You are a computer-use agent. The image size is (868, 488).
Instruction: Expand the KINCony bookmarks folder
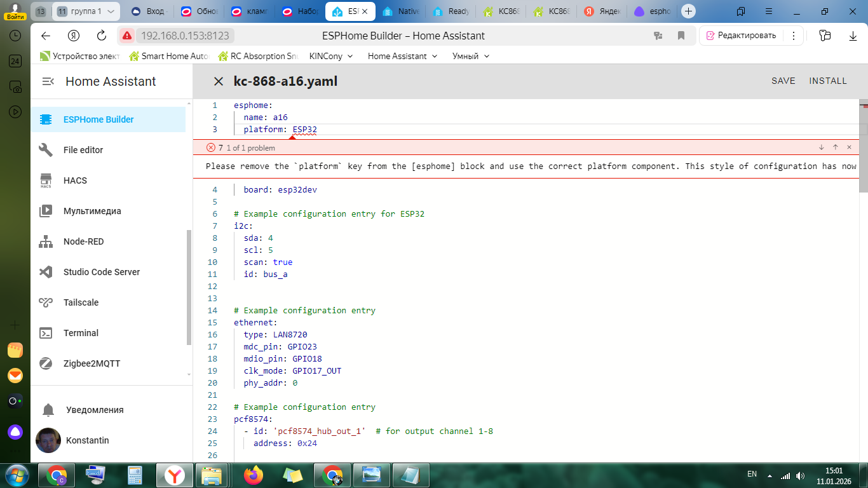tap(331, 56)
